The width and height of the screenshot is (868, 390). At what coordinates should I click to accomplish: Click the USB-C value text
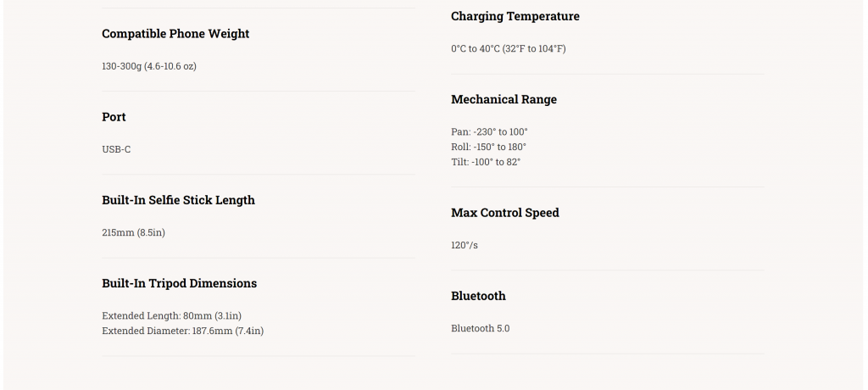coord(116,149)
